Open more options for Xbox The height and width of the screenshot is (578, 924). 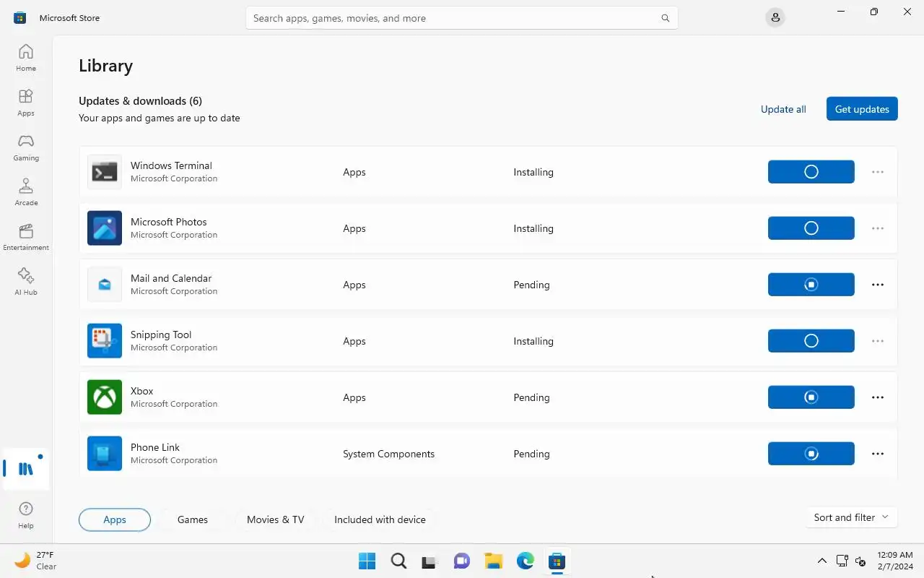coord(878,397)
